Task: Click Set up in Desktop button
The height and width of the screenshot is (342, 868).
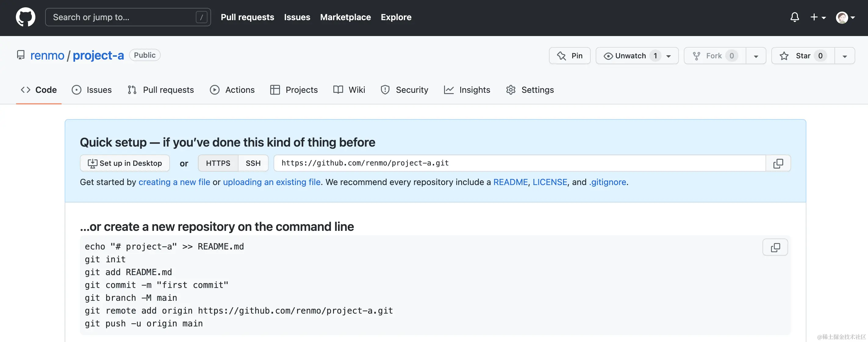Action: [125, 163]
